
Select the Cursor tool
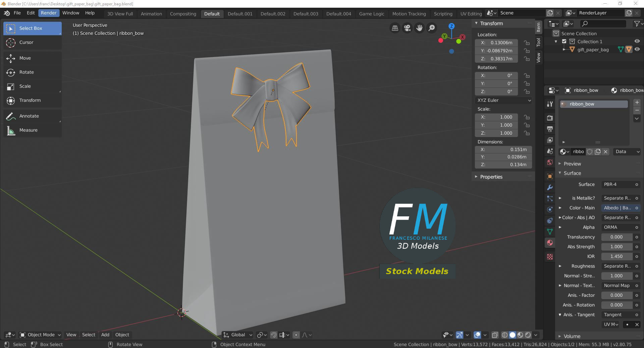(x=33, y=43)
